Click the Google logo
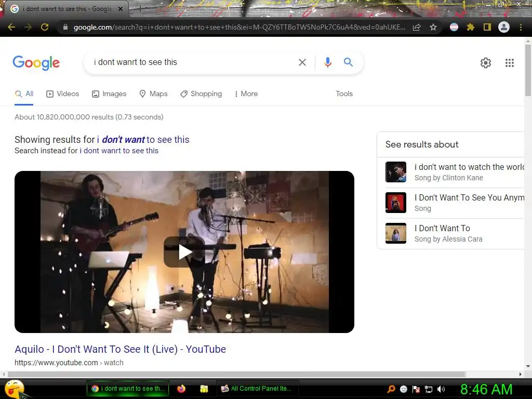The image size is (532, 399). point(36,63)
